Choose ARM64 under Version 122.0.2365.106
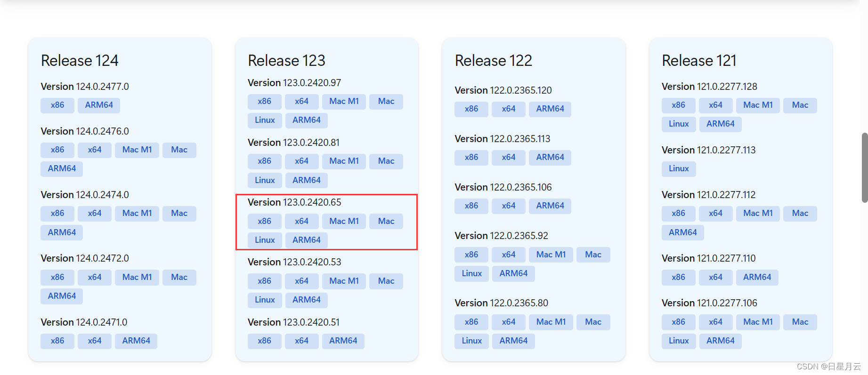 (550, 206)
